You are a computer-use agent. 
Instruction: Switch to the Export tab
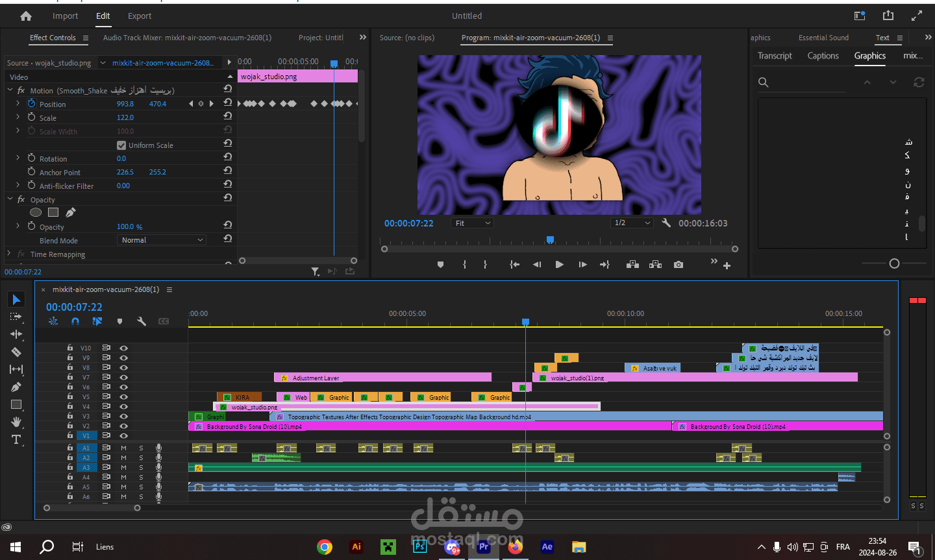tap(140, 16)
